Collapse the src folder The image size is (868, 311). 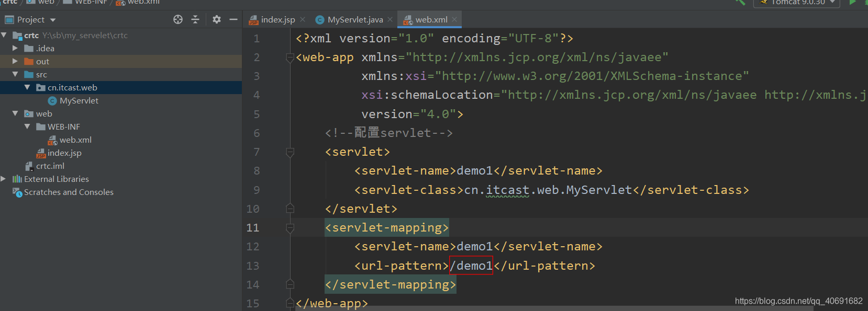click(15, 74)
